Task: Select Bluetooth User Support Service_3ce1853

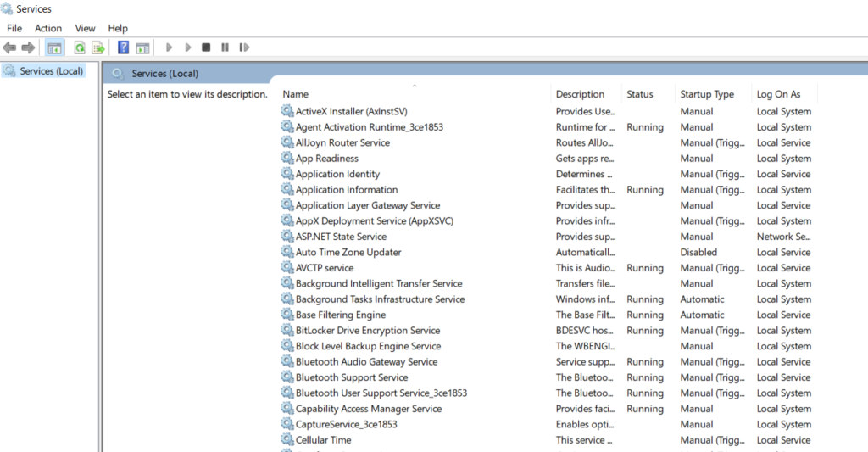Action: 381,393
